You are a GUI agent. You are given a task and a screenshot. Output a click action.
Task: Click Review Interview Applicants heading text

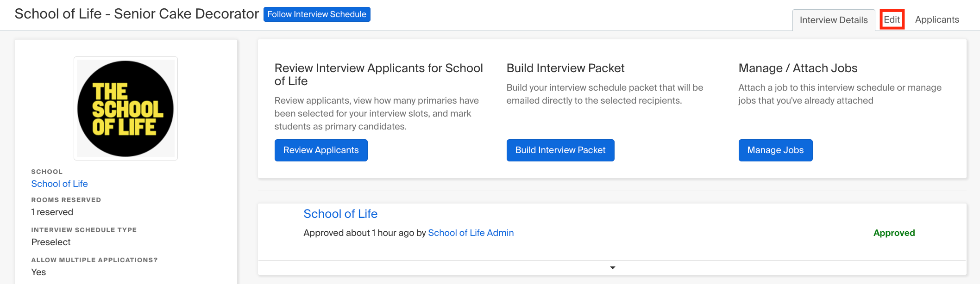pos(378,74)
